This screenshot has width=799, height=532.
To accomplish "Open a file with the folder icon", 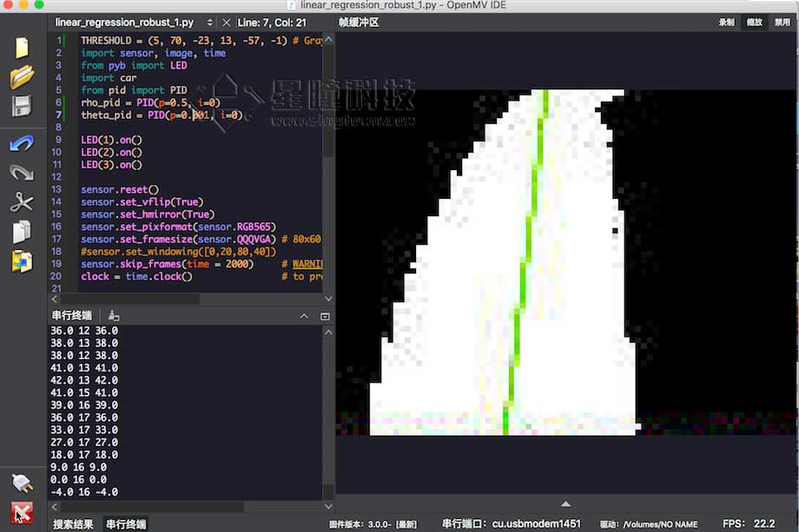I will 22,77.
